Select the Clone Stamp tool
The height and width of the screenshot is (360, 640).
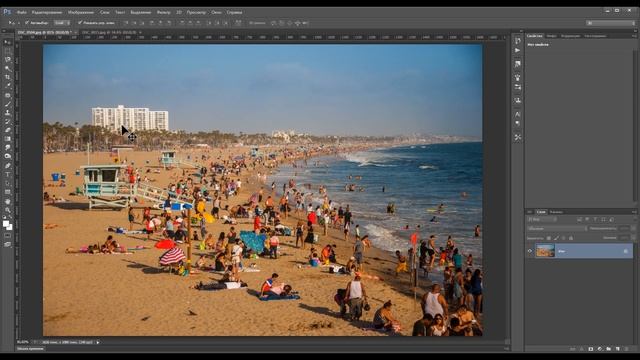(x=7, y=113)
